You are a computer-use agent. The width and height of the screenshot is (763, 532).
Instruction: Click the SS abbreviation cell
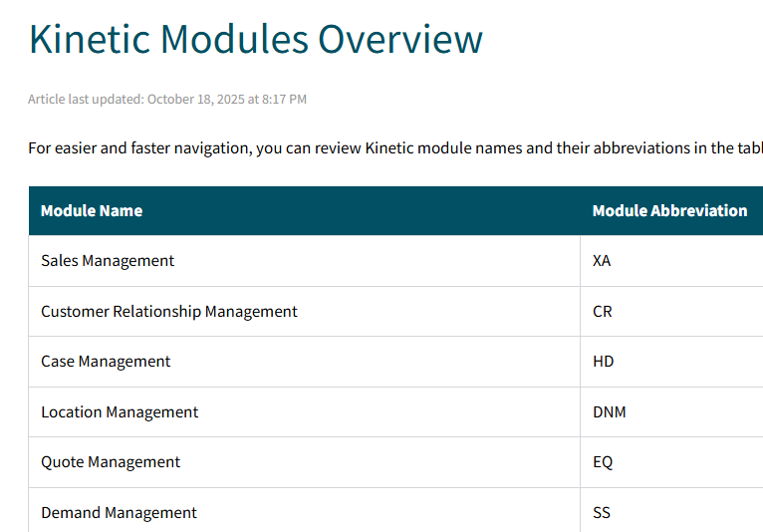tap(602, 513)
